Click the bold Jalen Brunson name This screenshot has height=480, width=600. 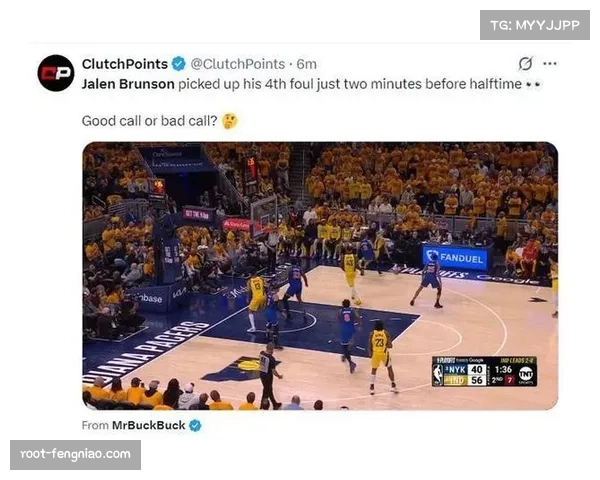tap(128, 84)
